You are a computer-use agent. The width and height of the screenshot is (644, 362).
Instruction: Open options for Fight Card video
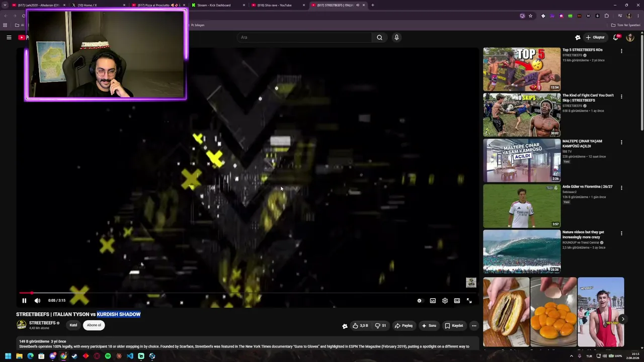(621, 97)
